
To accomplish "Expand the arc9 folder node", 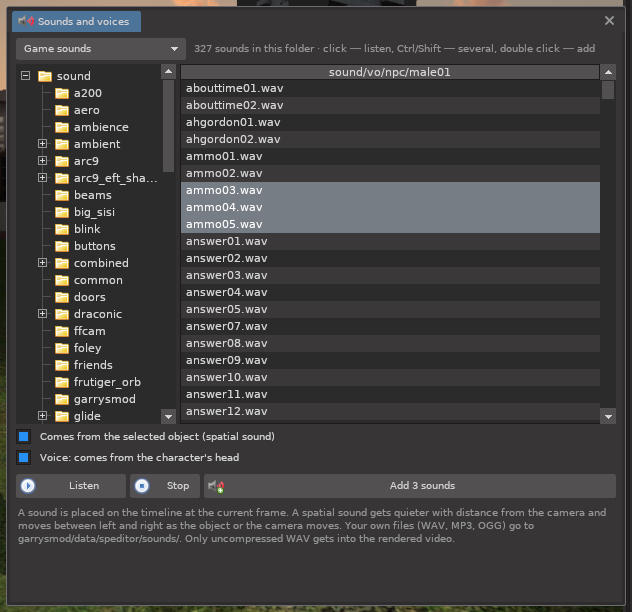I will (x=42, y=160).
